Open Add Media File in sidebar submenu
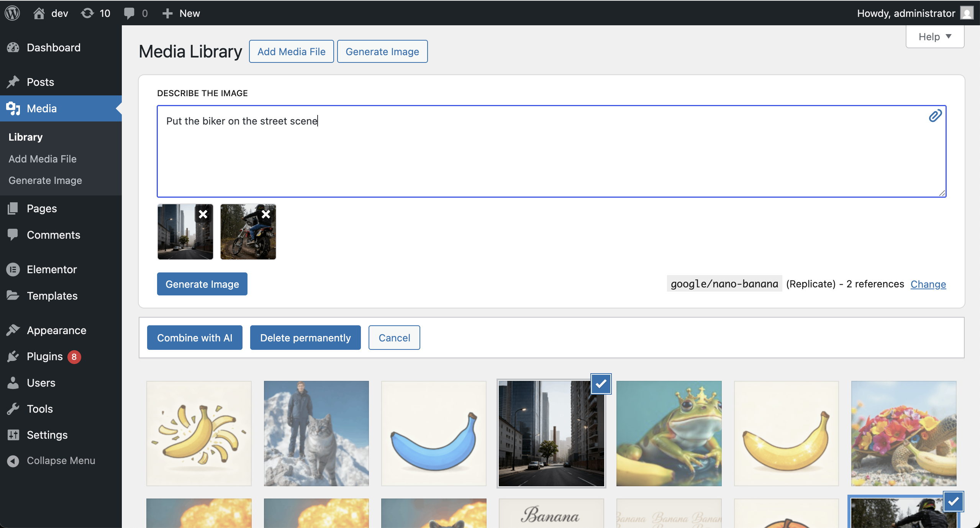Viewport: 980px width, 528px height. coord(43,159)
